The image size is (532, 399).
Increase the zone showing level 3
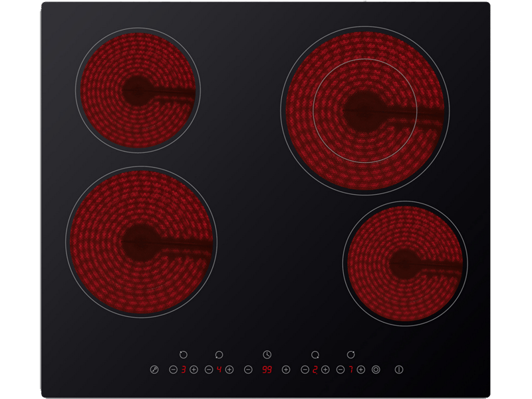click(194, 370)
